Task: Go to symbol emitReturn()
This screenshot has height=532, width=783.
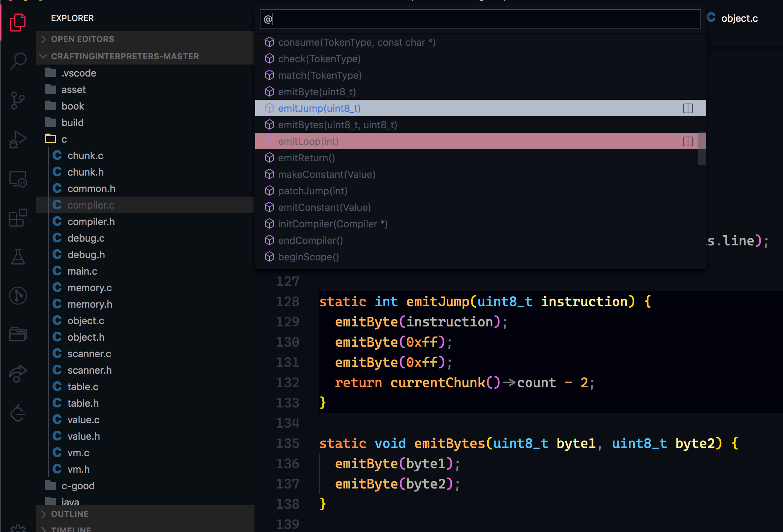Action: pos(306,158)
